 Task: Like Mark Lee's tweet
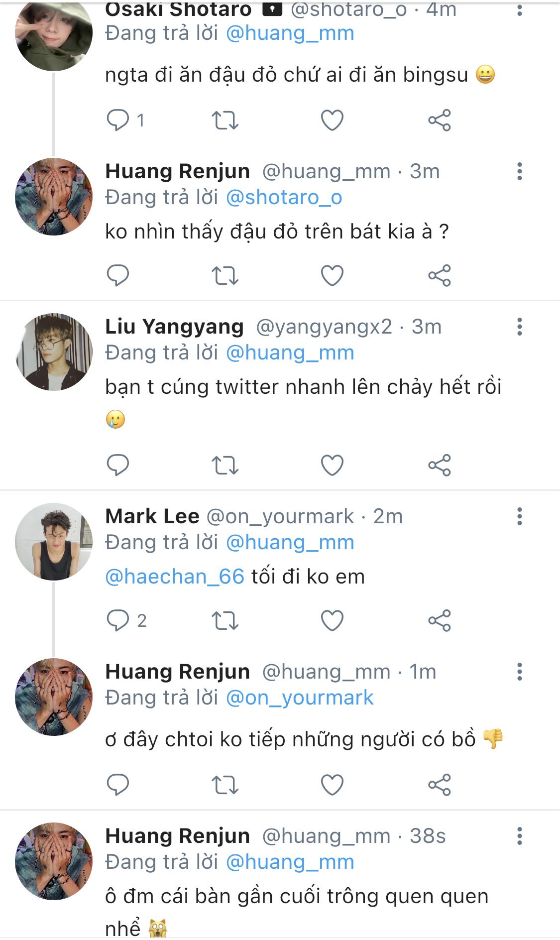click(332, 621)
